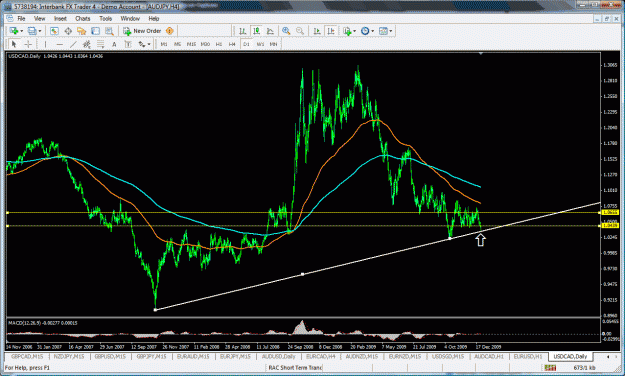Toggle the Terminal window icon
This screenshot has width=625, height=376.
click(95, 31)
